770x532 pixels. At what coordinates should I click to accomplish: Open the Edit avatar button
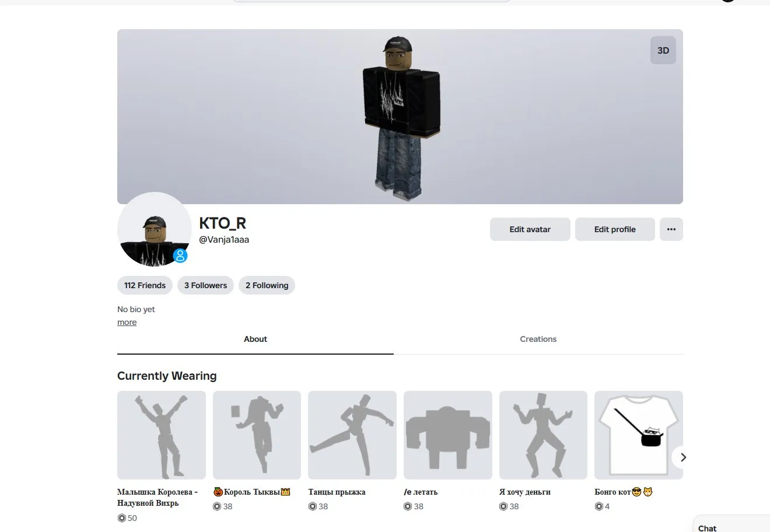[530, 229]
